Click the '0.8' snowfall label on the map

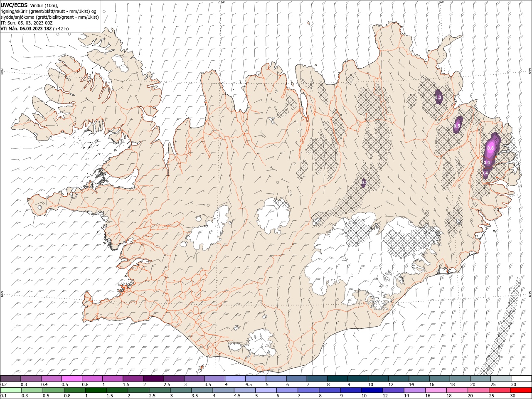490,148
